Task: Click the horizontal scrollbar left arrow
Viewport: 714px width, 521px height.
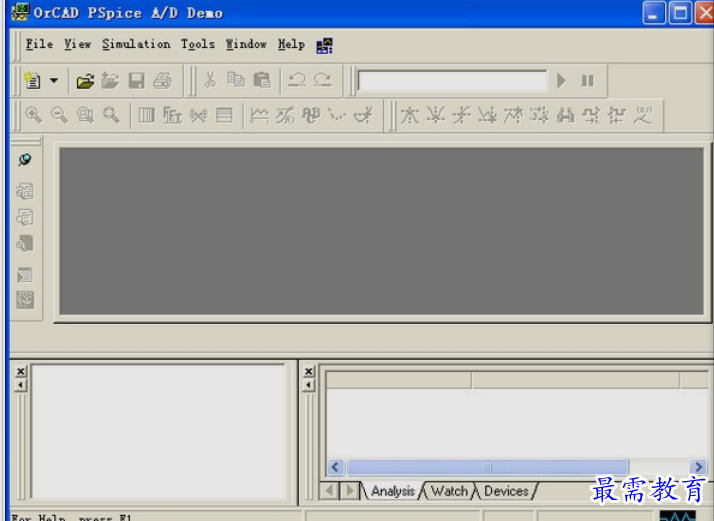Action: (x=336, y=467)
